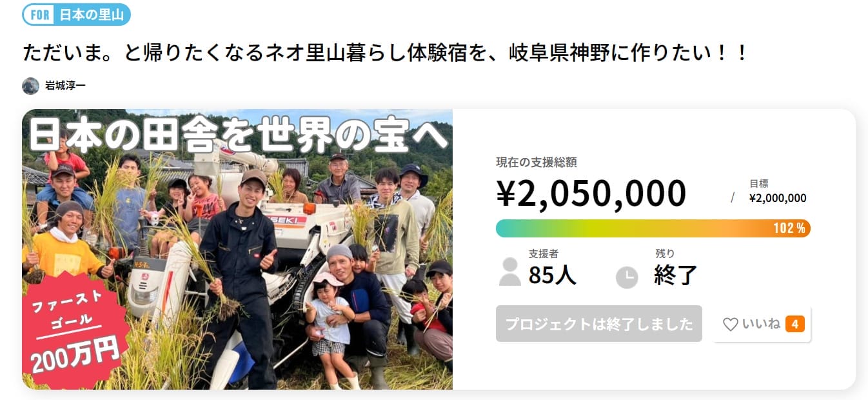Click the clock icon beside 残り
The width and height of the screenshot is (868, 400).
click(x=626, y=277)
